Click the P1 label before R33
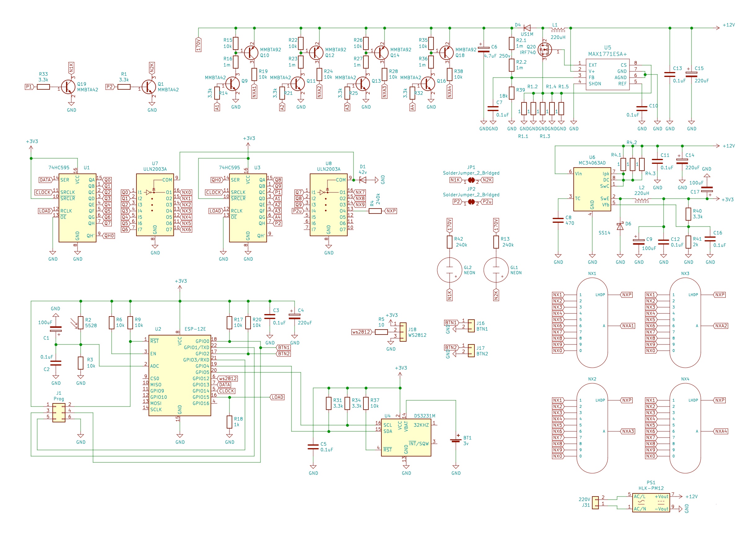Viewport: 756px width, 544px height. tap(29, 87)
